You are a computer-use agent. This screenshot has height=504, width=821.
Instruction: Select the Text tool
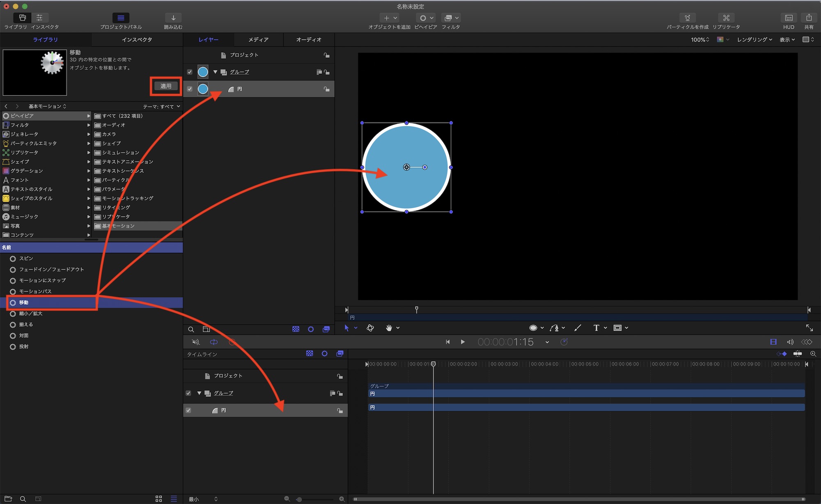[x=596, y=328]
